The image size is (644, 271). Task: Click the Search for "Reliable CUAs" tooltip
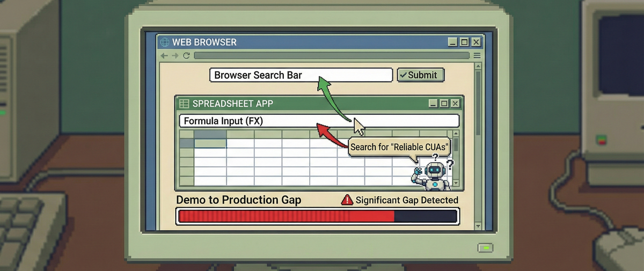(x=399, y=147)
